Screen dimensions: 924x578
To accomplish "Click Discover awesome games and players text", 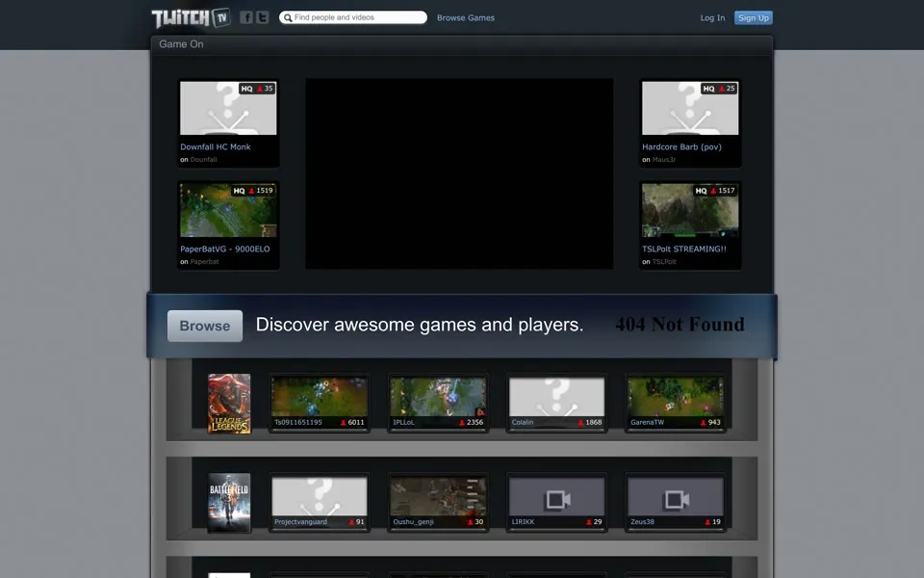I will pos(420,325).
